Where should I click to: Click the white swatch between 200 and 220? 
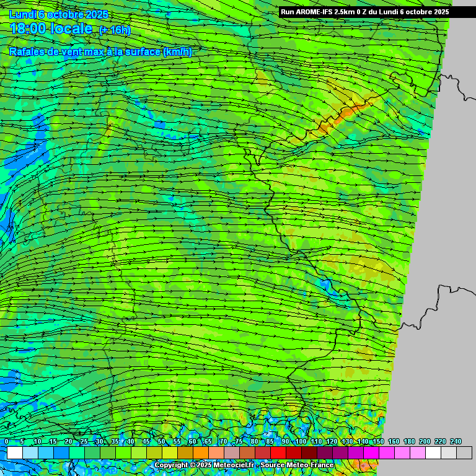pos(433,453)
